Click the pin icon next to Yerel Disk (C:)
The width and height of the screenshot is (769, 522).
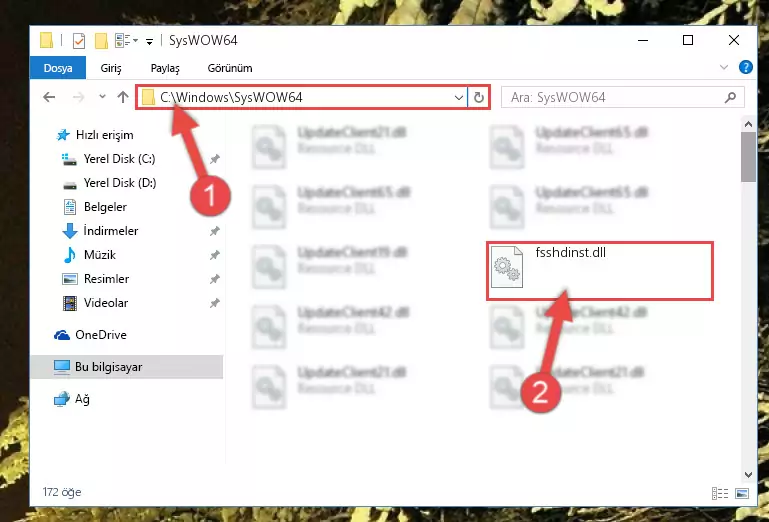coord(214,159)
